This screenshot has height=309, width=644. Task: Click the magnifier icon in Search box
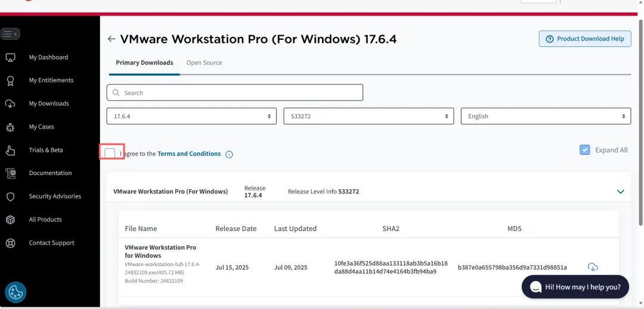pos(116,93)
